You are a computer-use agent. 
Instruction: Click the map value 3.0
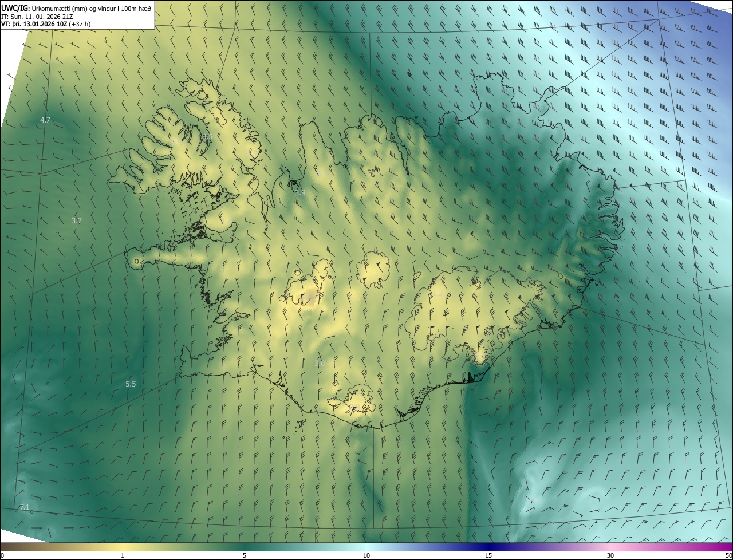point(320,363)
